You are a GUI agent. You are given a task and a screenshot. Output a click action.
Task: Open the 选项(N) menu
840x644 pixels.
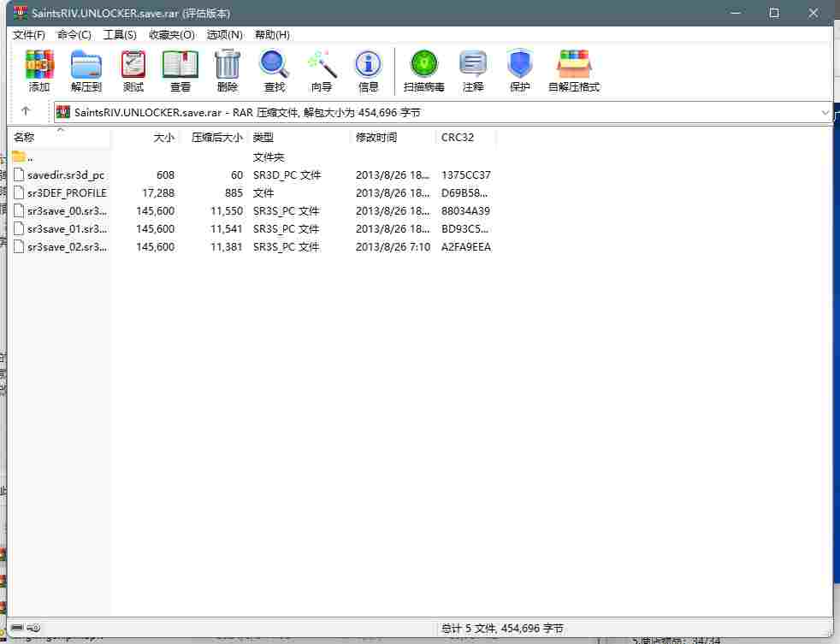point(225,35)
